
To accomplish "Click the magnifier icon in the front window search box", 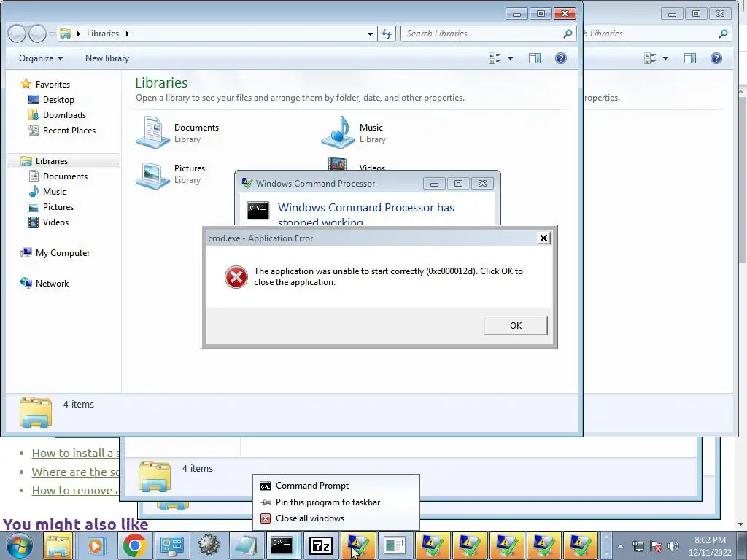I will coord(568,34).
